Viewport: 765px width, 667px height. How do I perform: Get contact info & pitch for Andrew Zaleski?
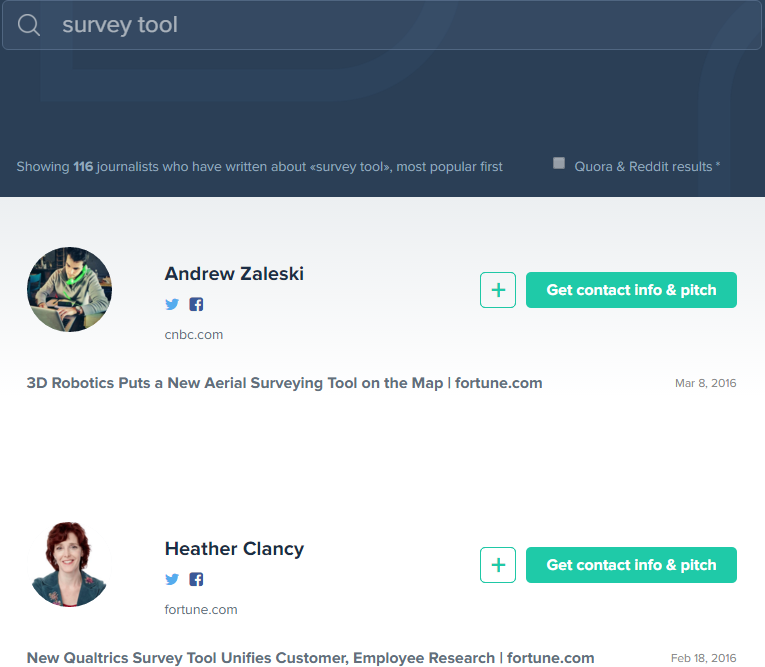[631, 290]
